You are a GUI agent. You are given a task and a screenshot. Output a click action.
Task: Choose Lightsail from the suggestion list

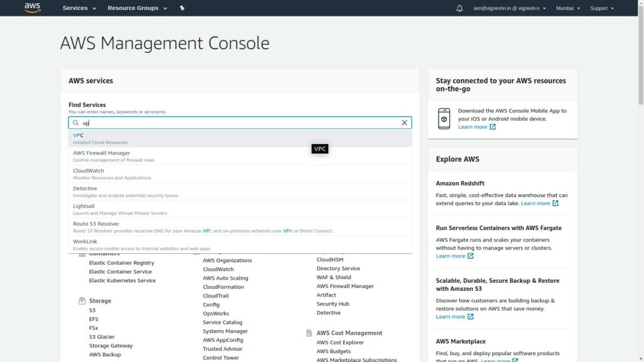(240, 209)
